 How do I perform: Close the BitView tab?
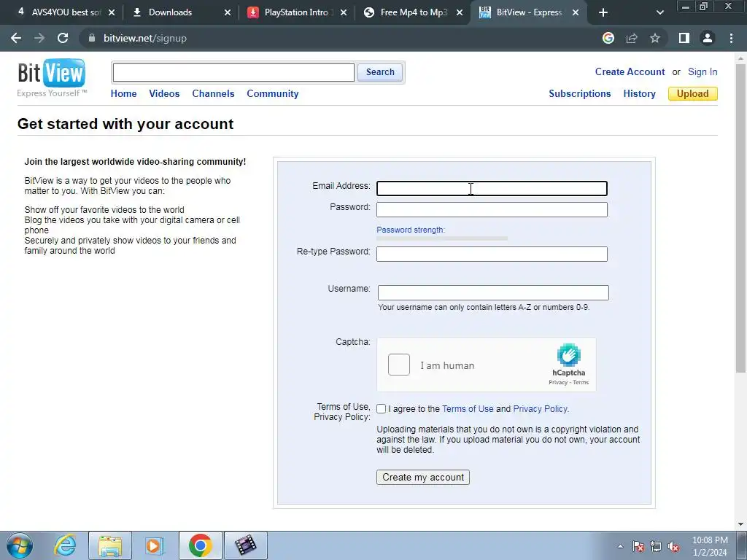[x=576, y=12]
